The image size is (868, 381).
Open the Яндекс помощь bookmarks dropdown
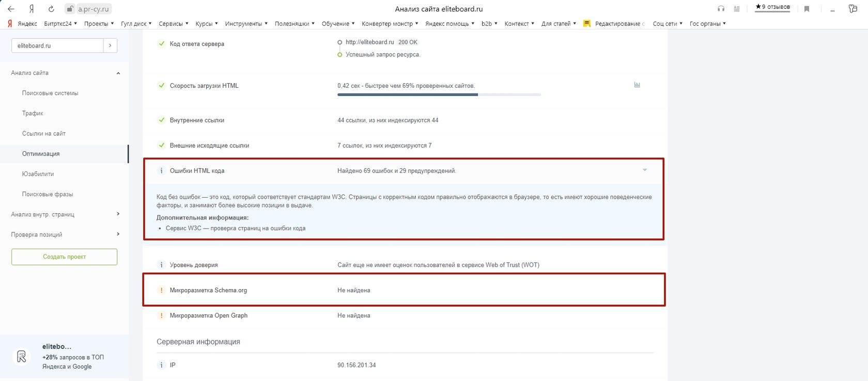click(x=450, y=24)
